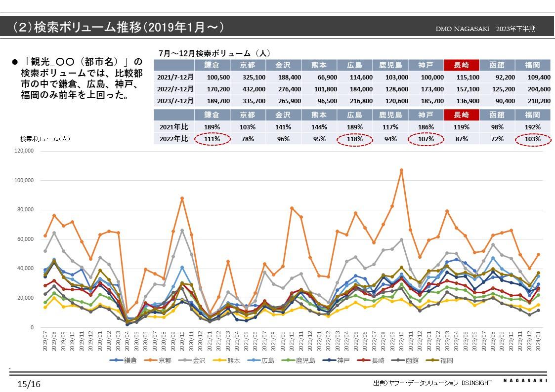Click the red 長崎 header in volume table
Screen dimensions: 555x392
click(462, 65)
